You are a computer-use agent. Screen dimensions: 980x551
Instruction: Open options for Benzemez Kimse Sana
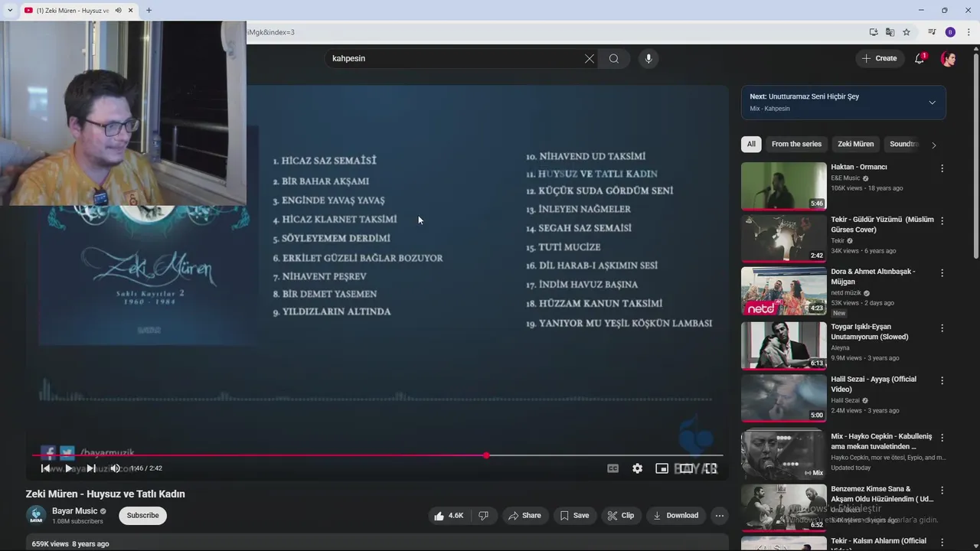tap(942, 490)
